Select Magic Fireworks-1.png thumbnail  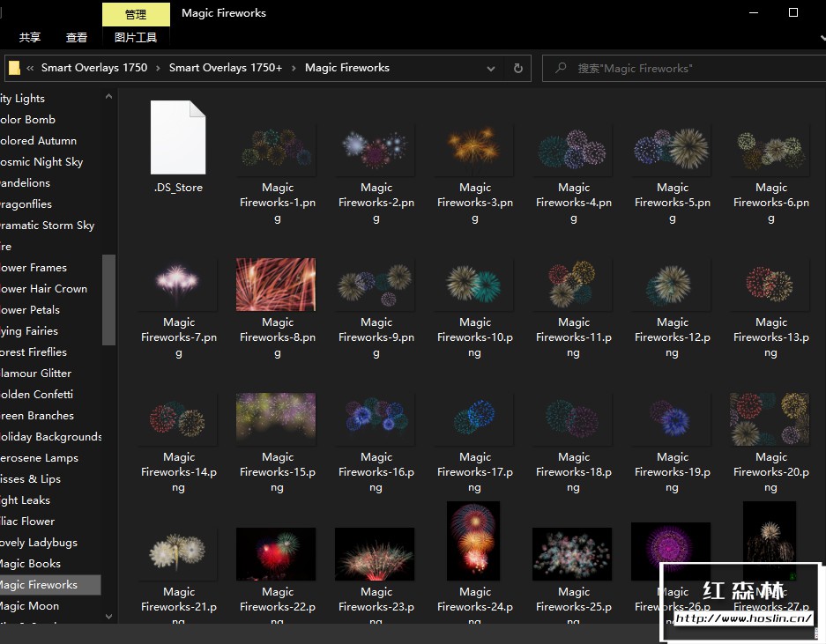(277, 150)
